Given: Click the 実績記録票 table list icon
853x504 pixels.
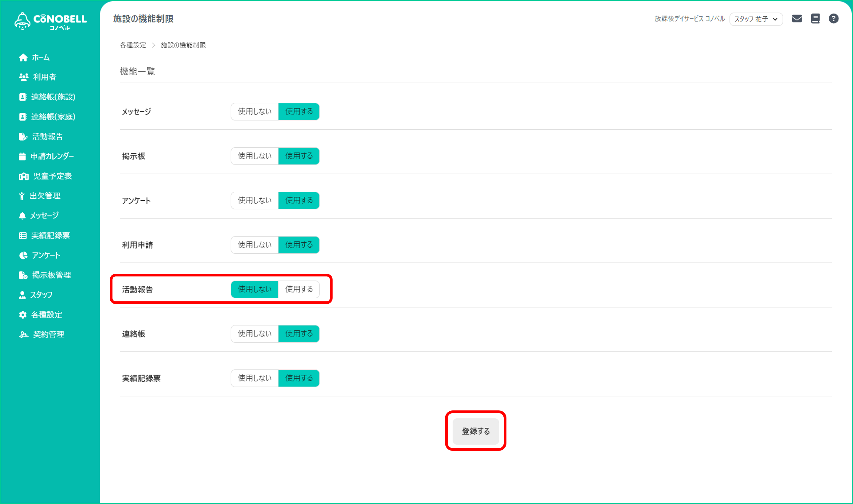Looking at the screenshot, I should click(x=23, y=236).
